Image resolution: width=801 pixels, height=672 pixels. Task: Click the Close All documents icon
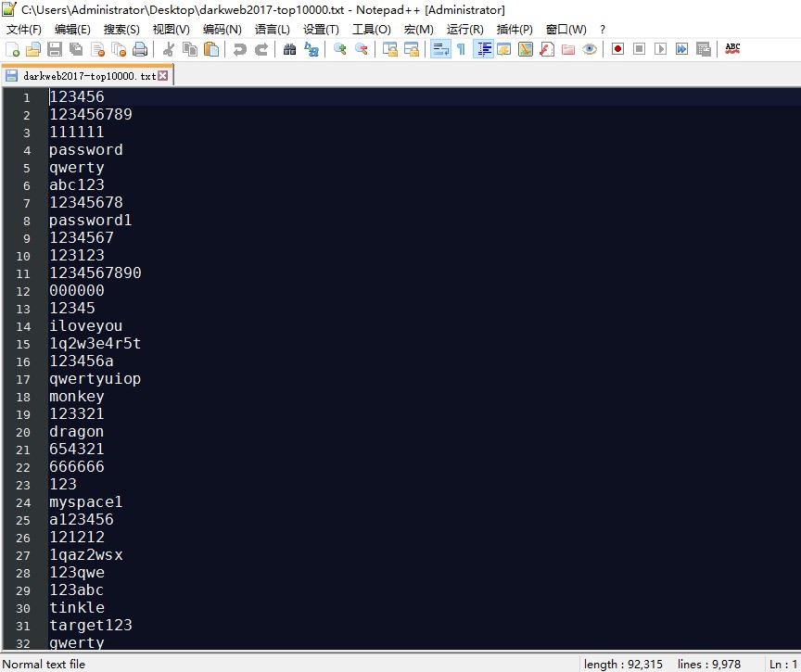pyautogui.click(x=119, y=49)
